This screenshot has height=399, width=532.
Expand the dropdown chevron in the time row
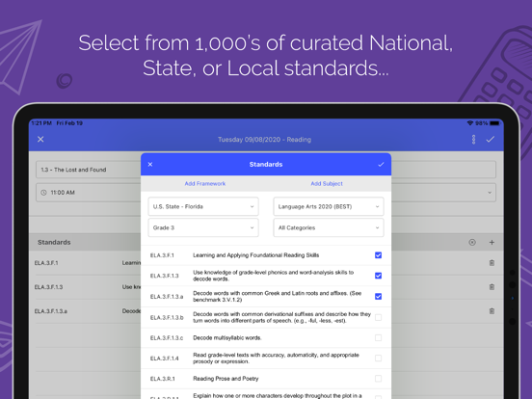click(490, 193)
